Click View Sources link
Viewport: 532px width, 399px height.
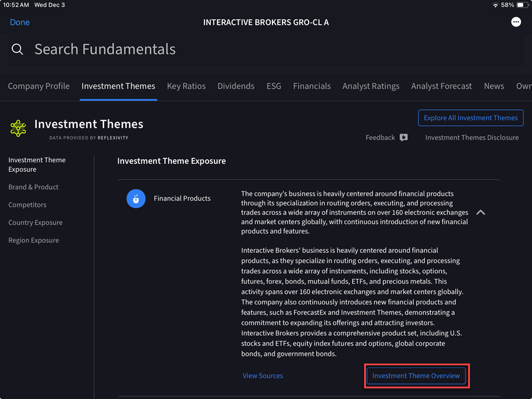[x=262, y=375]
